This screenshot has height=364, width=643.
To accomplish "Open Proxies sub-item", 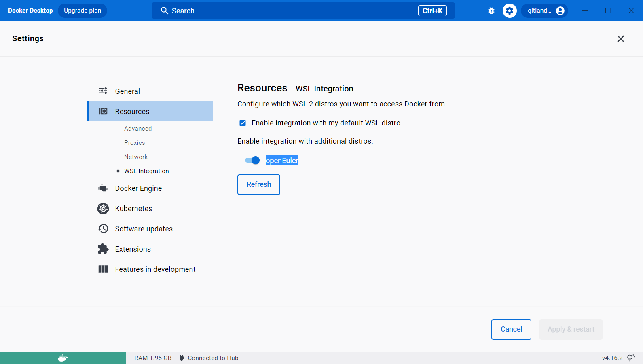I will (135, 143).
